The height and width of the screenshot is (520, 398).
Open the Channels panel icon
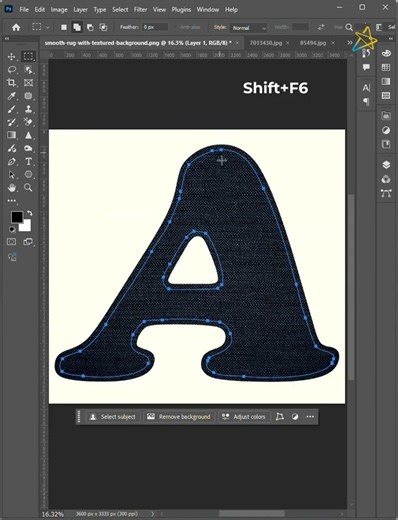pos(386,179)
